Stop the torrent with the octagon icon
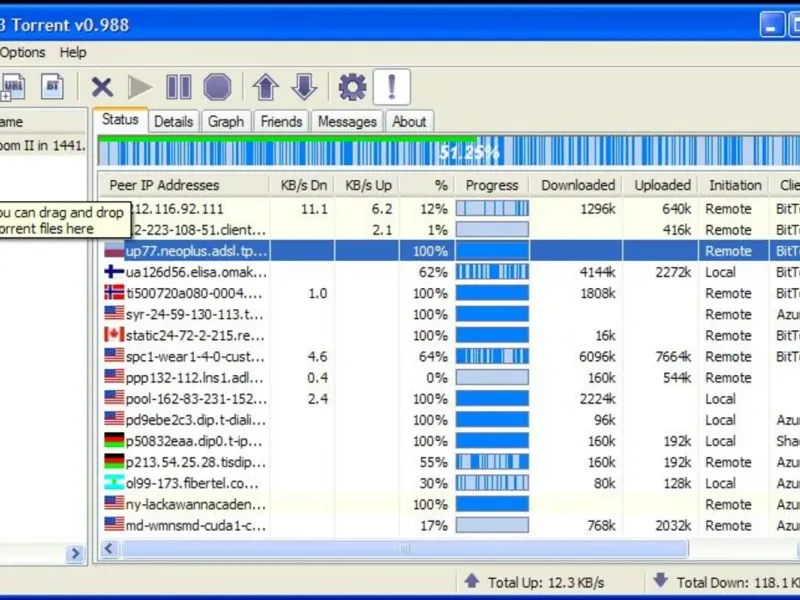The image size is (800, 600). [x=217, y=87]
